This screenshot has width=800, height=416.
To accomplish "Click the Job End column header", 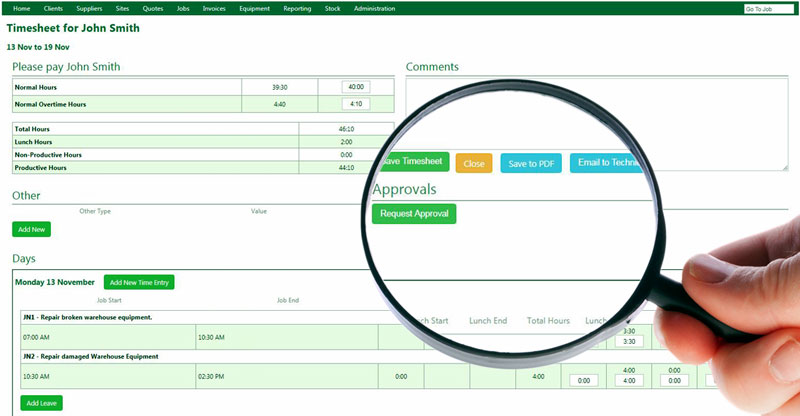I will pos(288,300).
